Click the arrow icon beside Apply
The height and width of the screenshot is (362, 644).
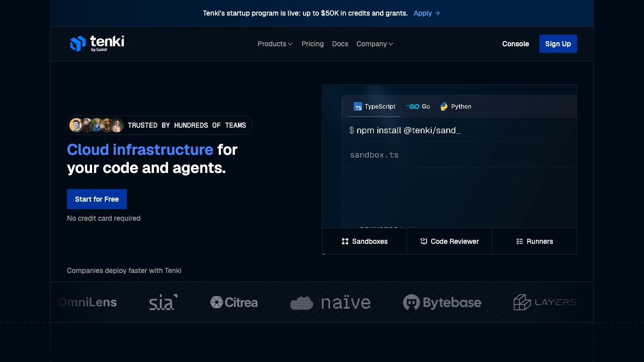[437, 13]
